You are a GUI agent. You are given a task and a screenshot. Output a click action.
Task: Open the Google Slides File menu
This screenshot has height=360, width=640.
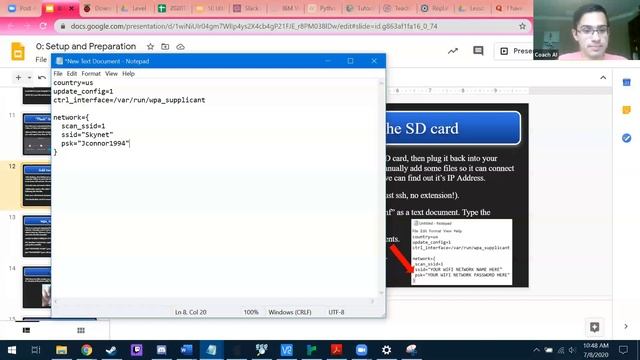coord(41,60)
